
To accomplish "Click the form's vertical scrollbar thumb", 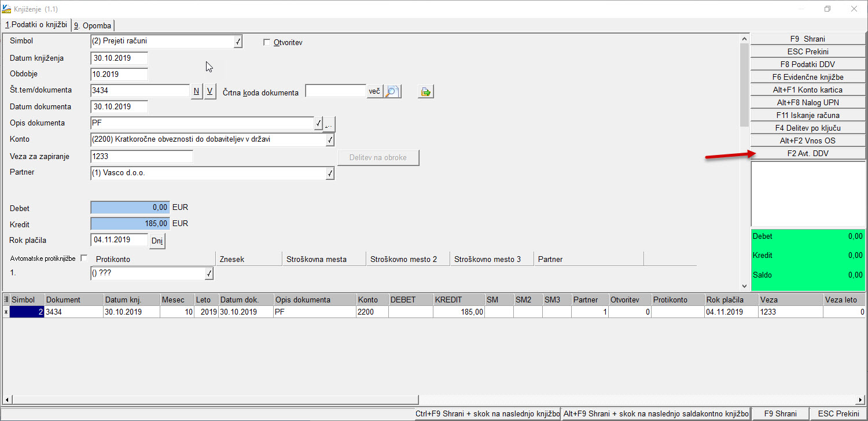I will click(x=745, y=84).
